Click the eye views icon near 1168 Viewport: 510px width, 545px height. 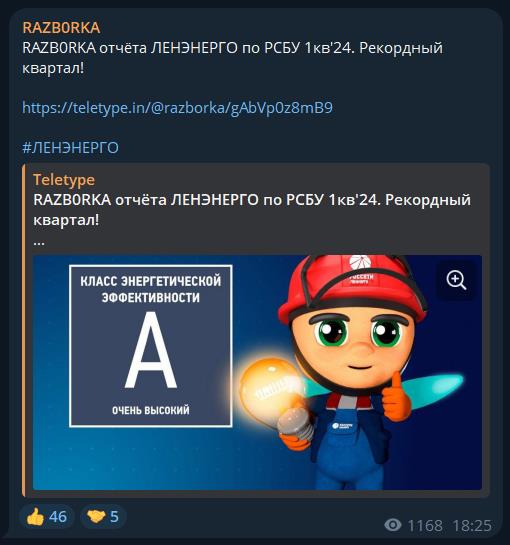tap(393, 525)
